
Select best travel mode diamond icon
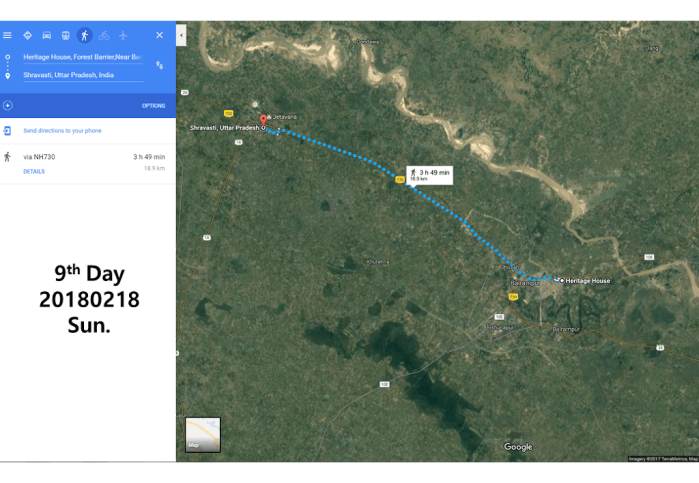click(x=28, y=35)
